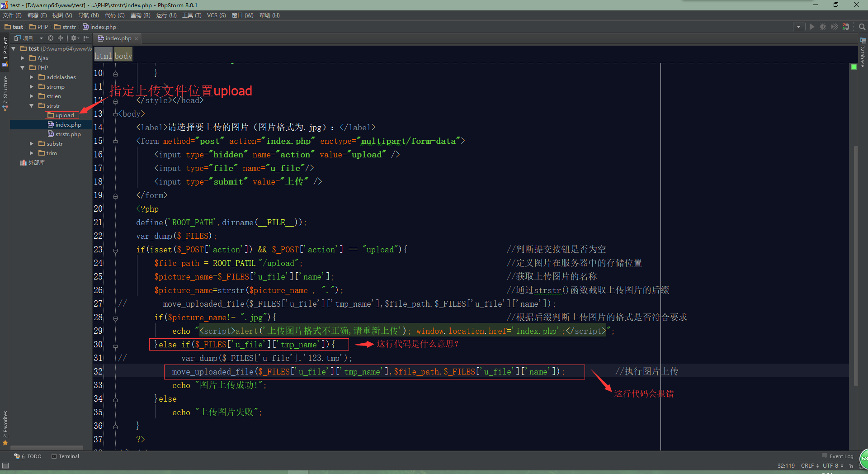Fold the body tag at line 13
This screenshot has height=474, width=868.
(x=115, y=115)
